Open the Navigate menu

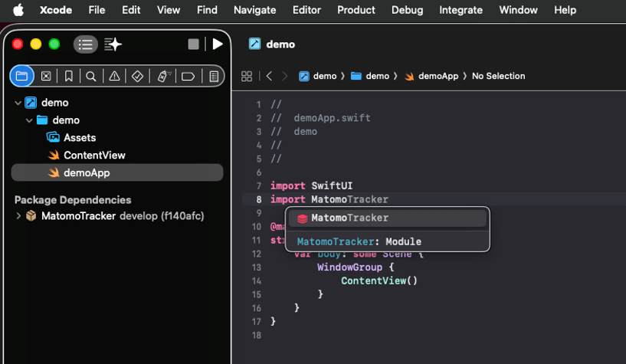[x=254, y=10]
